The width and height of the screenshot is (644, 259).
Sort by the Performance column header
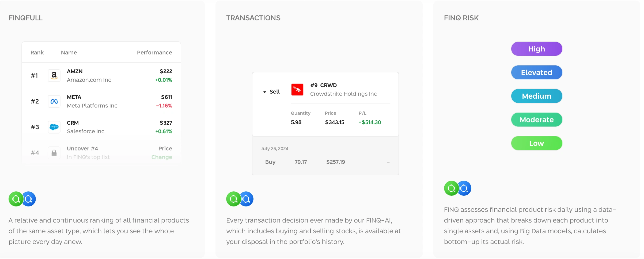click(x=154, y=53)
